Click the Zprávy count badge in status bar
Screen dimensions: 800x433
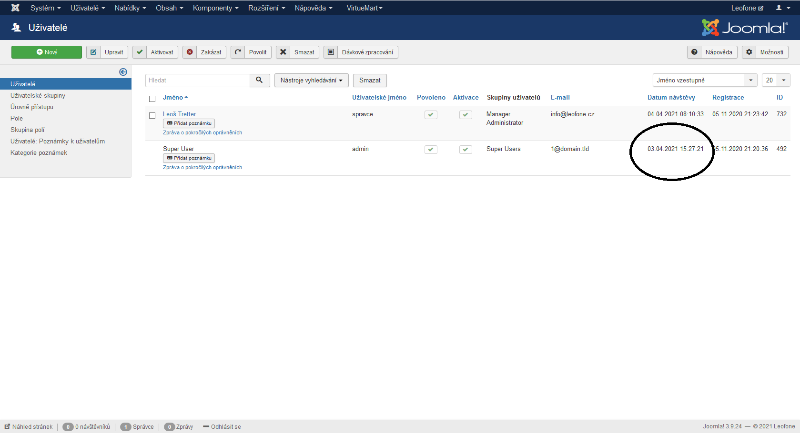coord(169,426)
